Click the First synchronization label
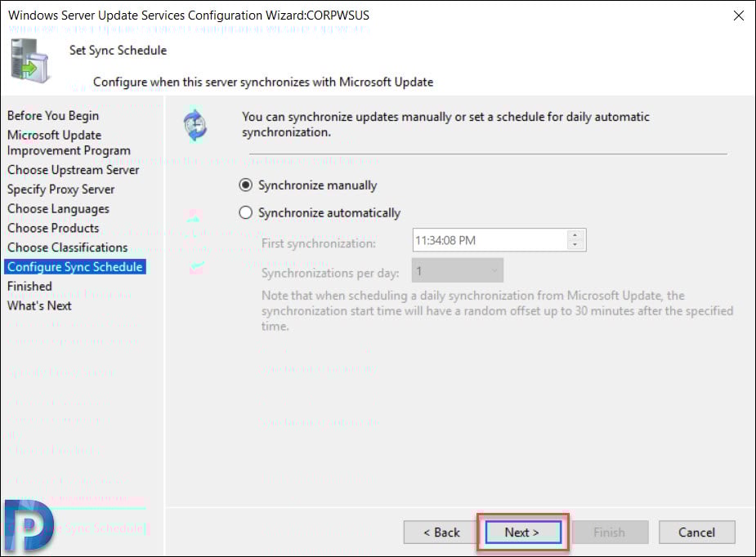The height and width of the screenshot is (557, 756). (318, 243)
